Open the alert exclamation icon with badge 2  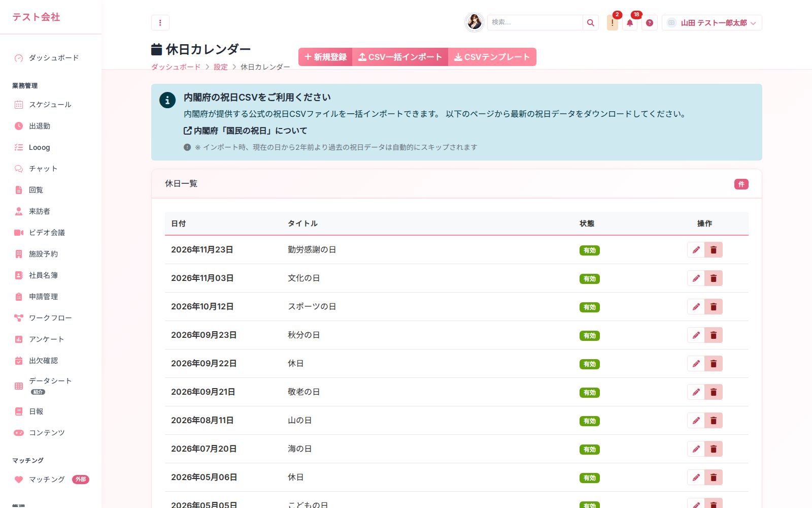coord(613,23)
